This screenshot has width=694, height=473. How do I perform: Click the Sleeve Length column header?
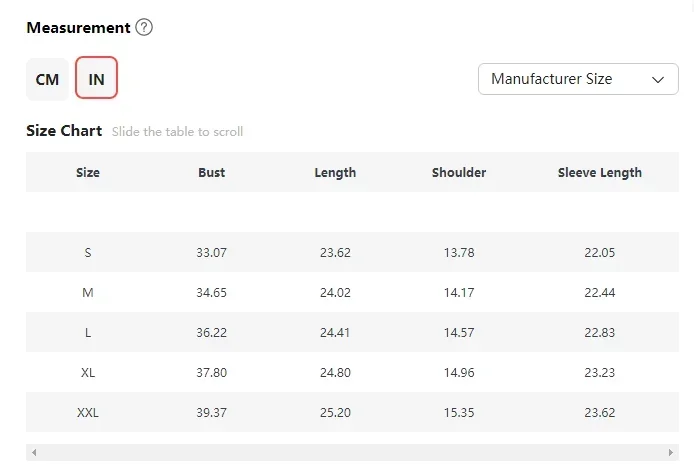point(599,172)
